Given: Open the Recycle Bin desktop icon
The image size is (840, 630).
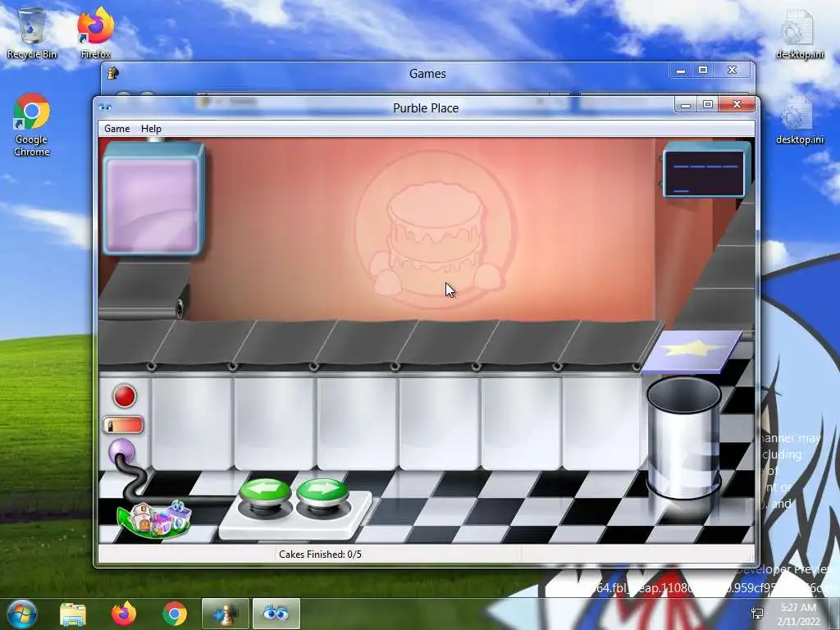Looking at the screenshot, I should click(32, 33).
